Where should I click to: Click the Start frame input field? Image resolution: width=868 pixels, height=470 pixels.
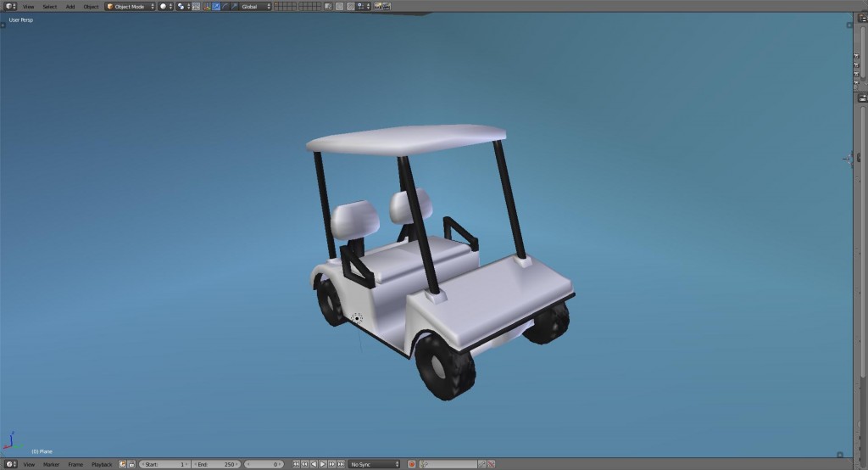[x=164, y=464]
